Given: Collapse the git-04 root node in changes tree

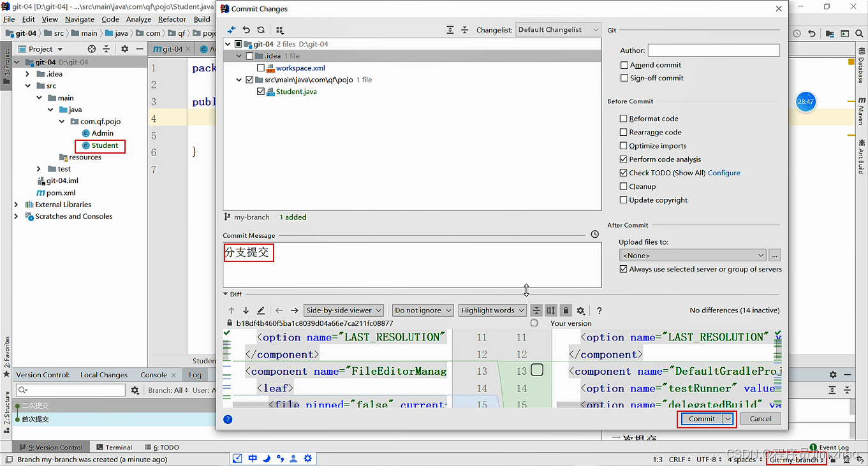Looking at the screenshot, I should [228, 45].
